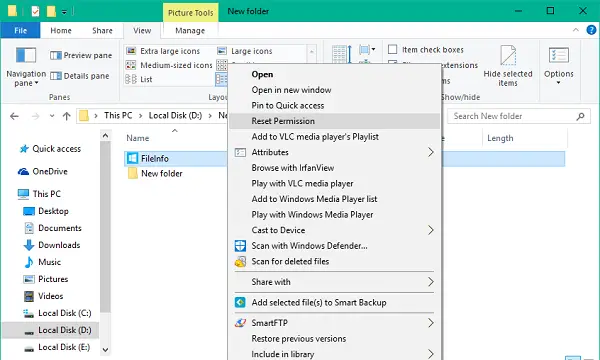
Task: Open the Desktop folder in the sidebar
Action: [46, 211]
